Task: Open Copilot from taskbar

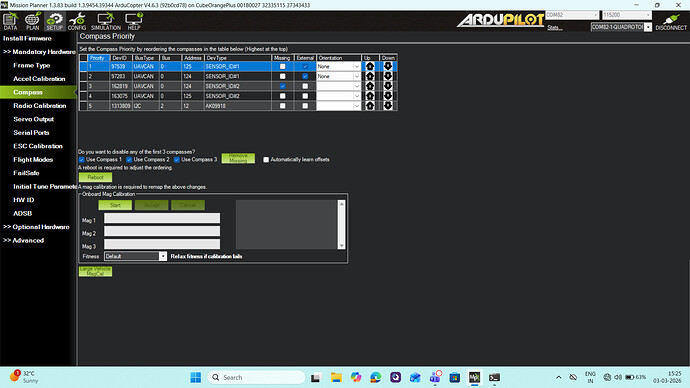Action: pyautogui.click(x=356, y=377)
